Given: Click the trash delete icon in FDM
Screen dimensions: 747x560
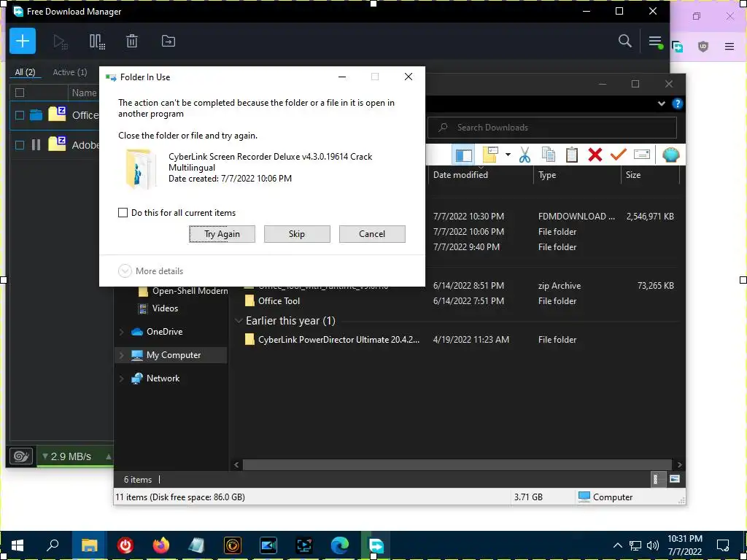Looking at the screenshot, I should point(132,42).
